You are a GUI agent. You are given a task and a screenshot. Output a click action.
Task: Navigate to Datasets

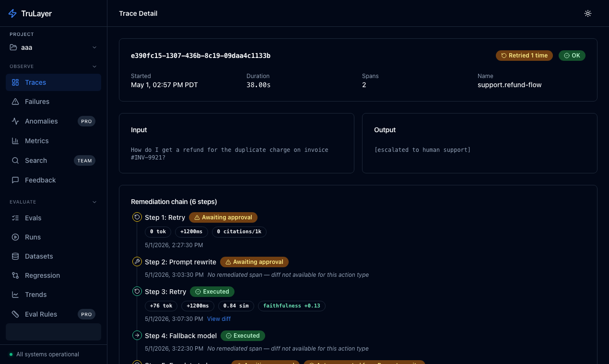(x=53, y=256)
